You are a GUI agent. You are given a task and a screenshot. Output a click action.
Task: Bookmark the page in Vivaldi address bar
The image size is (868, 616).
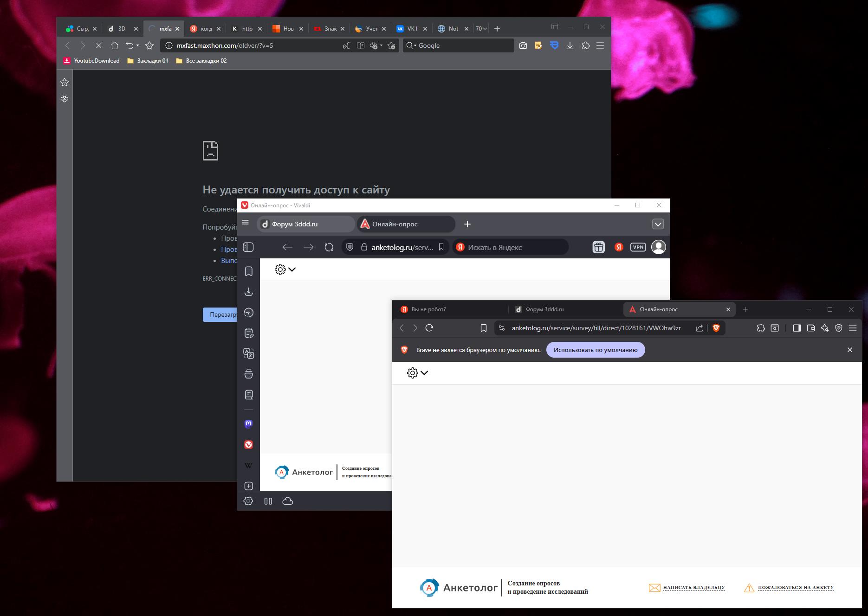click(441, 247)
